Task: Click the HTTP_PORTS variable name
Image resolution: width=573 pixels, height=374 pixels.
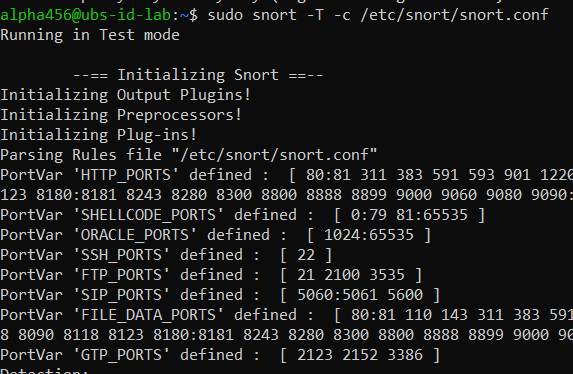Action: pyautogui.click(x=126, y=175)
